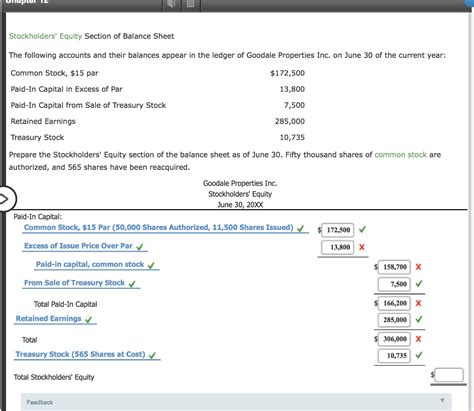Click the 13,800 input field

coord(337,247)
